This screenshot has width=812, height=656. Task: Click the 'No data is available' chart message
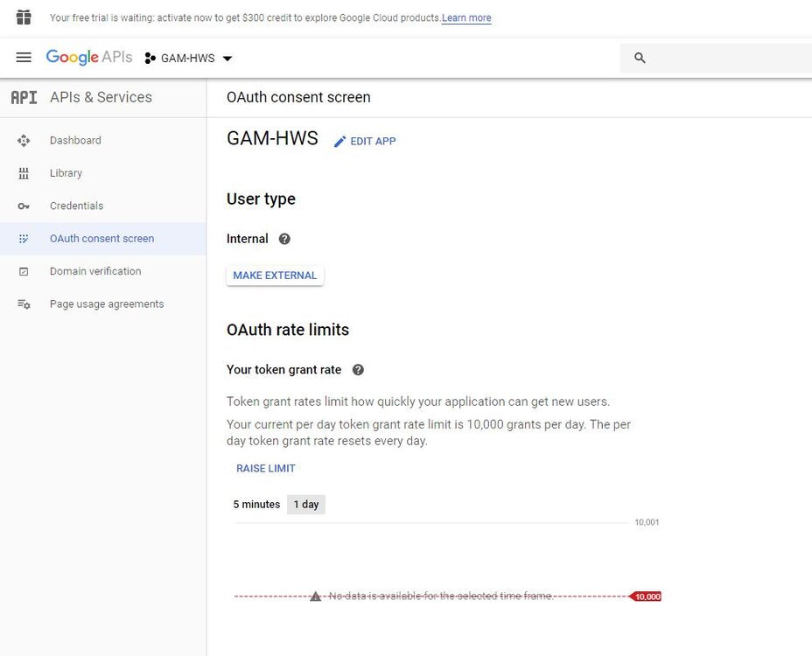[x=441, y=596]
